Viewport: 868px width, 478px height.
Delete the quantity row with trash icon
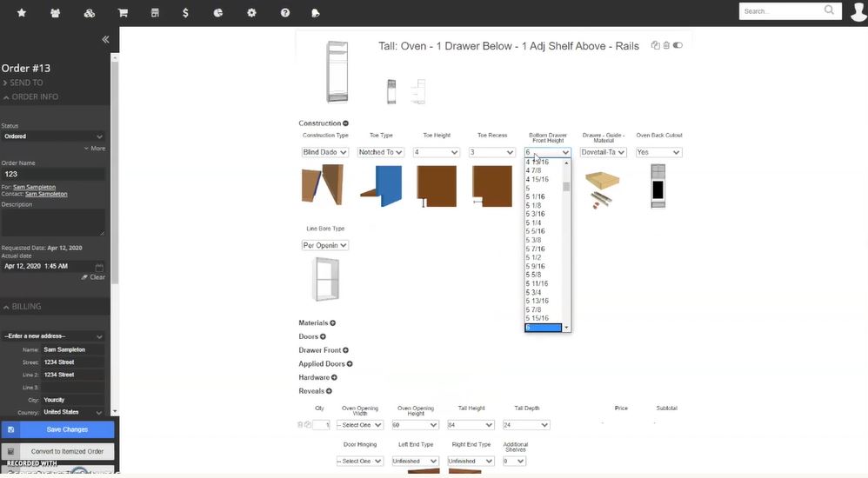(x=300, y=425)
